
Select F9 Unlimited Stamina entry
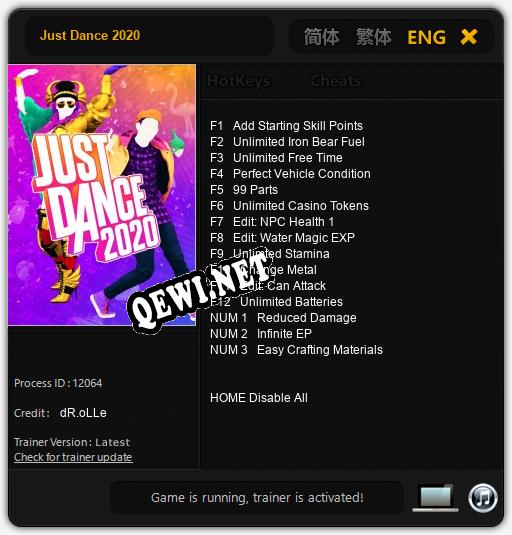pos(270,254)
